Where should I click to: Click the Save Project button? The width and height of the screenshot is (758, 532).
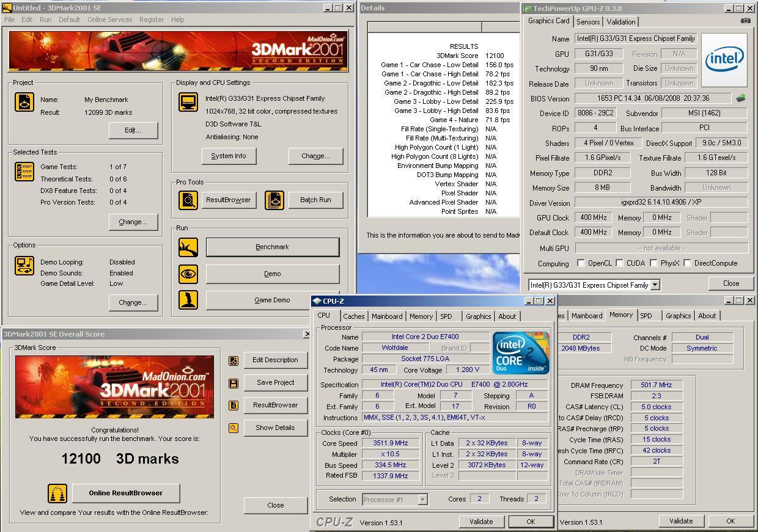[275, 383]
